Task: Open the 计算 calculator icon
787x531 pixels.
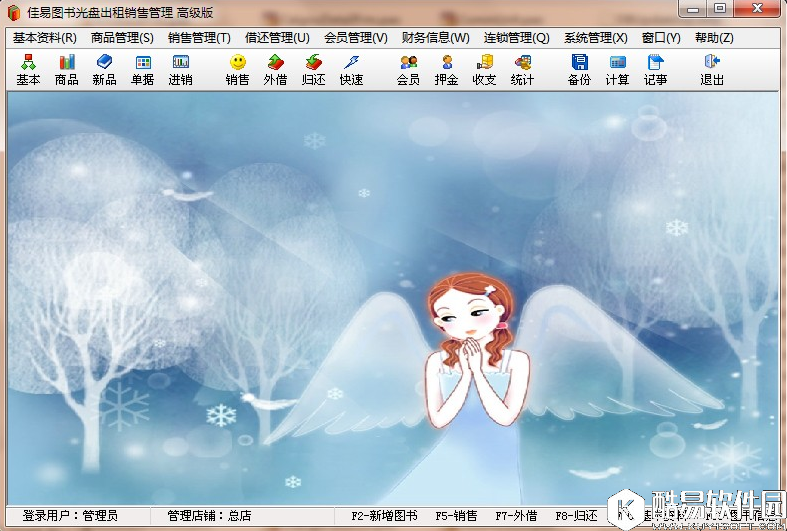Action: pyautogui.click(x=617, y=69)
